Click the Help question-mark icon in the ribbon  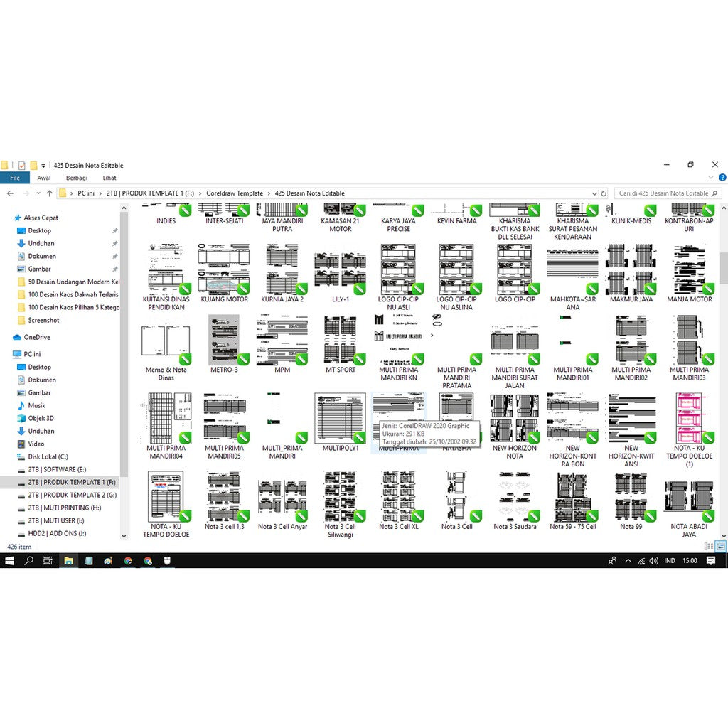723,177
